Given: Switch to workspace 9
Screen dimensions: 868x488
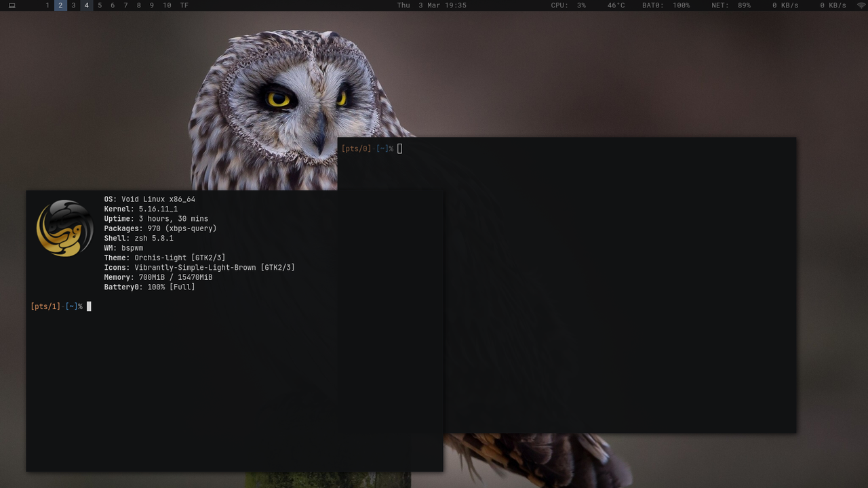Looking at the screenshot, I should [x=151, y=5].
